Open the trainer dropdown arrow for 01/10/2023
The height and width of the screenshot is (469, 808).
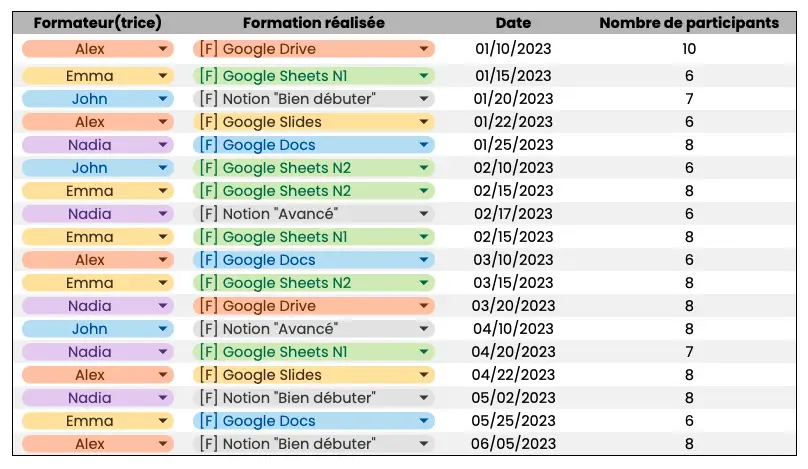[x=162, y=49]
